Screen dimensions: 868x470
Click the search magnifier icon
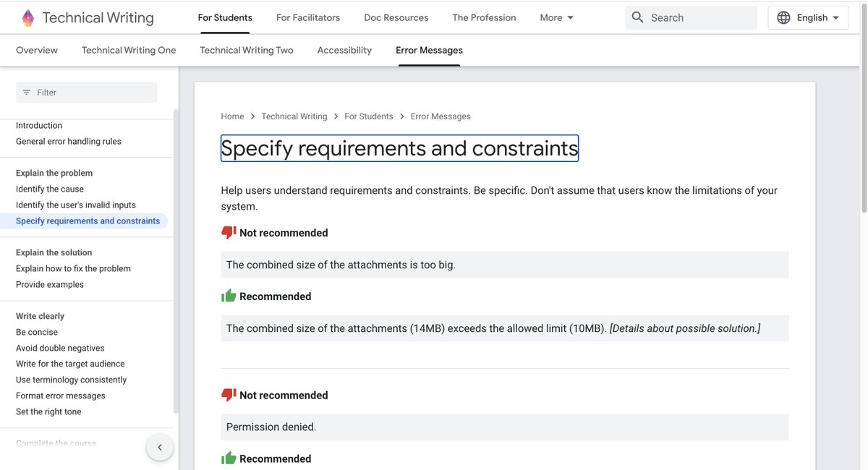[637, 17]
